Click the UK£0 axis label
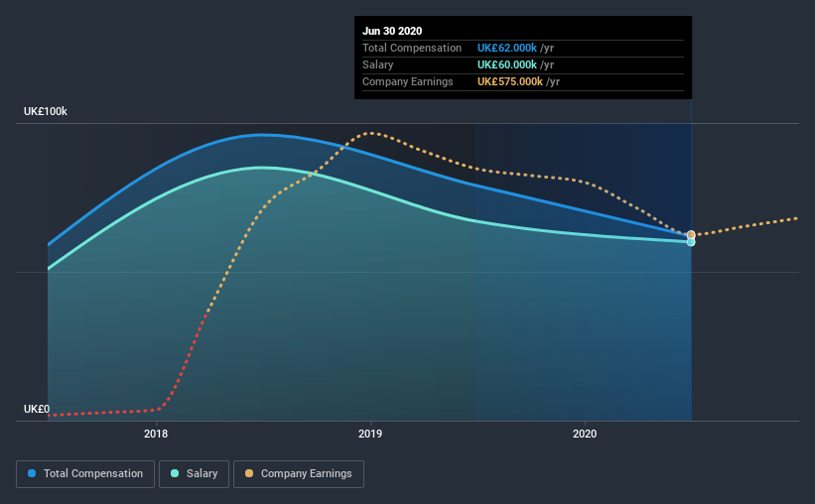The height and width of the screenshot is (504, 815). pos(37,410)
